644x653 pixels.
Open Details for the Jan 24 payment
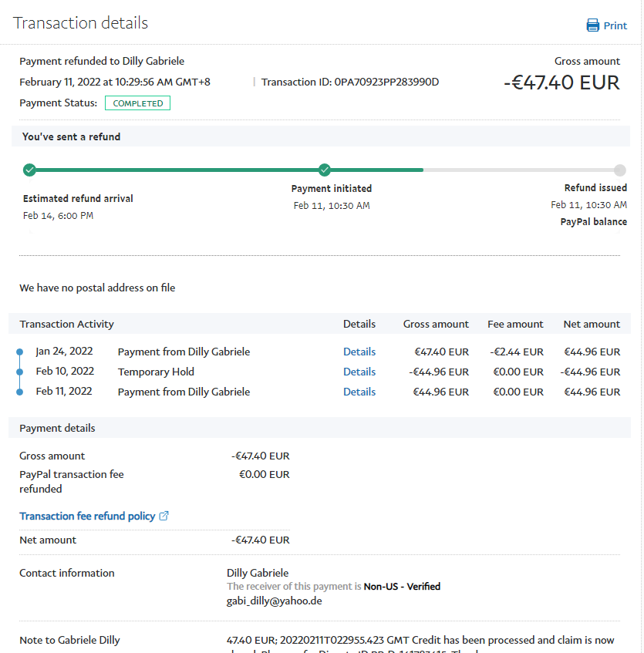pos(359,352)
